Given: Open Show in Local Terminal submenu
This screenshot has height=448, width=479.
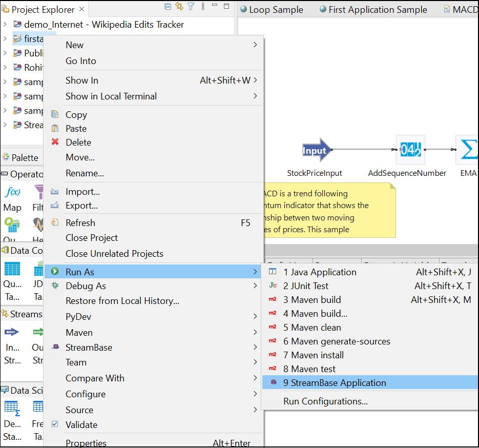Looking at the screenshot, I should click(154, 96).
